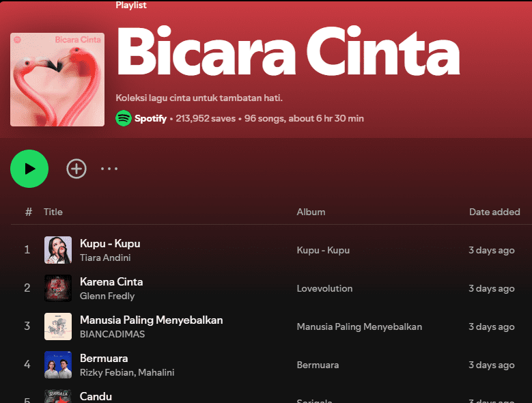Select the Bermuara song title
532x403 pixels.
104,358
